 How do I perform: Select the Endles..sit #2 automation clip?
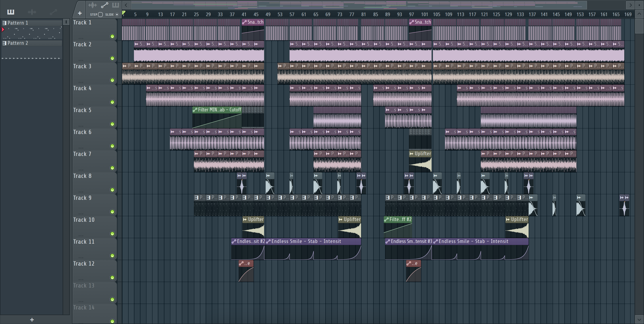pyautogui.click(x=248, y=249)
